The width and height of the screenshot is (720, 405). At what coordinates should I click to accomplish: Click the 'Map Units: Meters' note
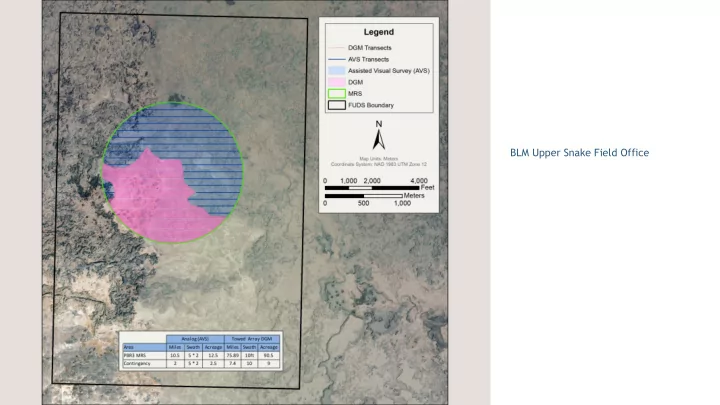(379, 159)
